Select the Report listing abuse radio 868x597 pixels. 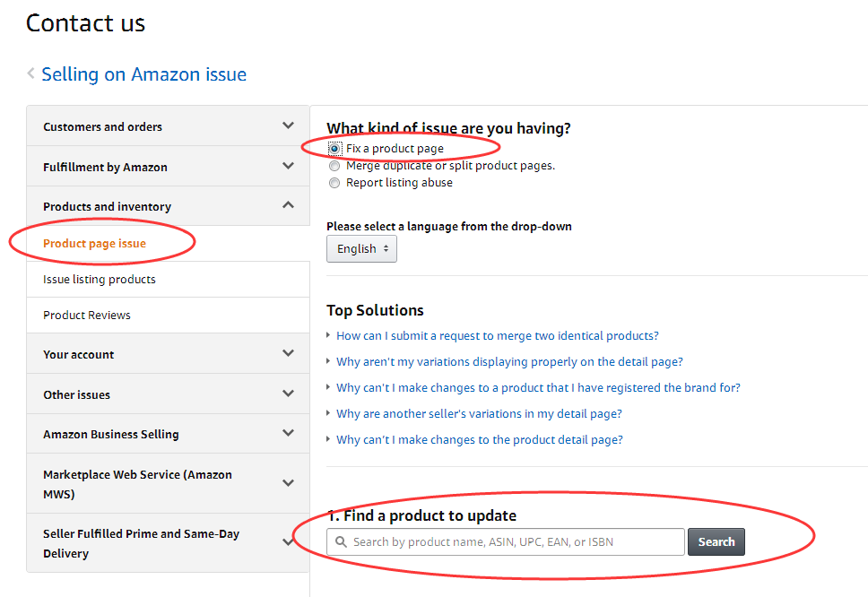334,183
